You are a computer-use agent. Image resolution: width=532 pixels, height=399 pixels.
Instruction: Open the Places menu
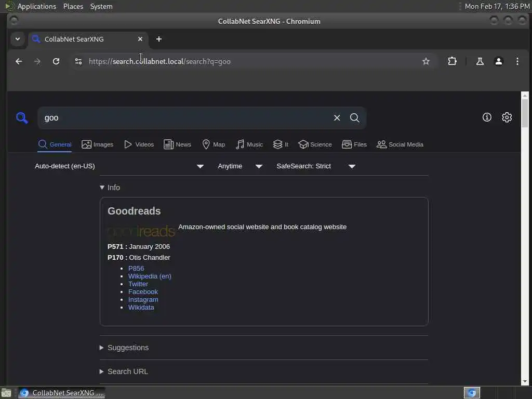(x=73, y=6)
